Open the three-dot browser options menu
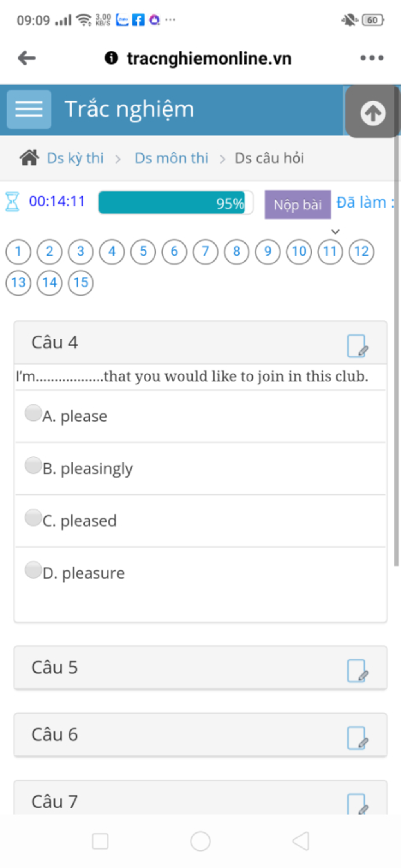The image size is (401, 868). pos(372,58)
